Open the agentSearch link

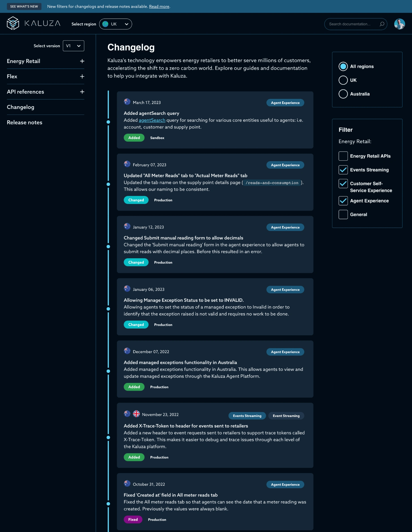152,120
